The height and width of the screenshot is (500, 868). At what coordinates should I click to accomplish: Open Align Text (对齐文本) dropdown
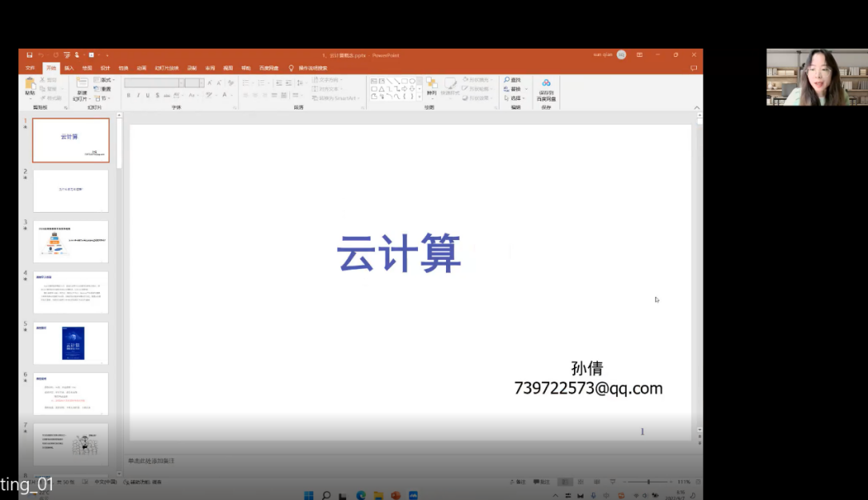[327, 90]
